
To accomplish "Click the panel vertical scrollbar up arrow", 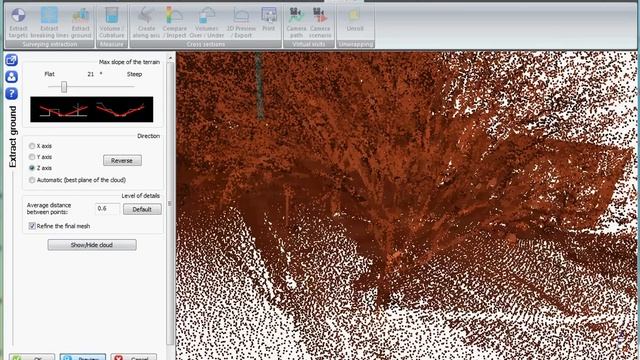I will pos(170,58).
